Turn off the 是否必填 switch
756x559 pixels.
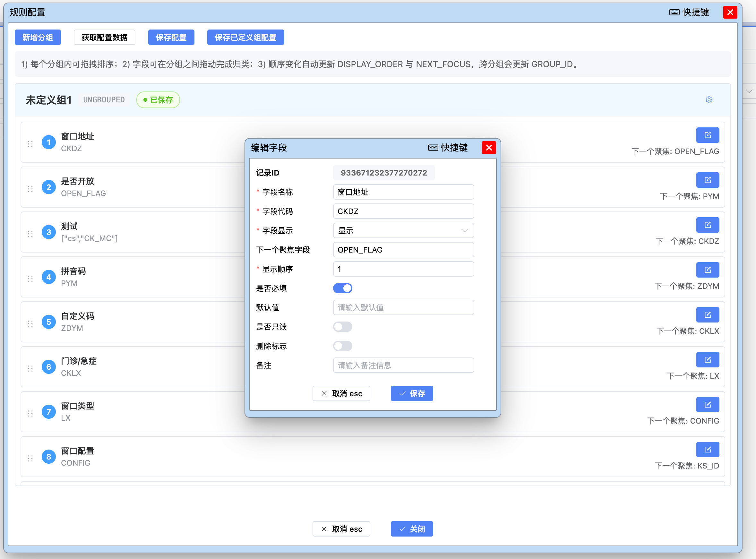pos(342,288)
